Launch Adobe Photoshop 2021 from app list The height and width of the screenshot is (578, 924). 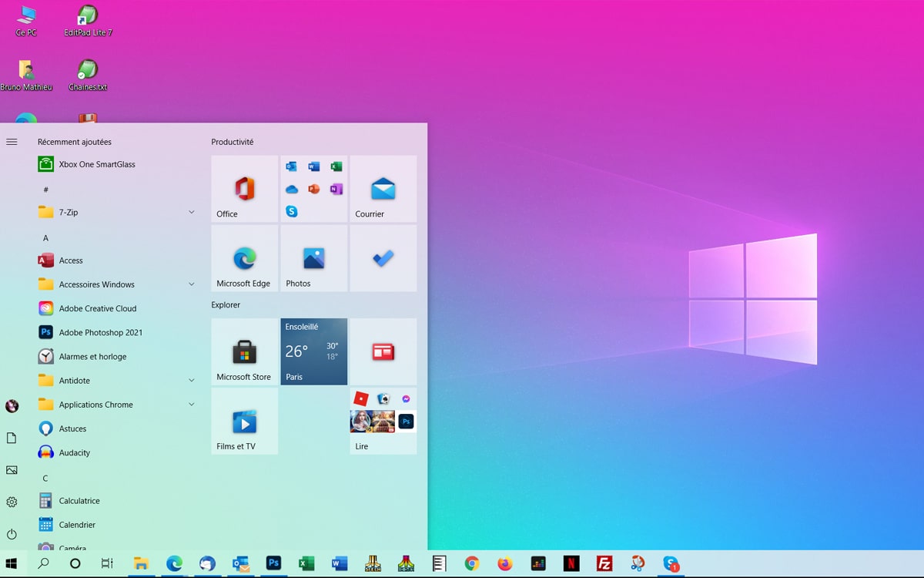click(117, 332)
